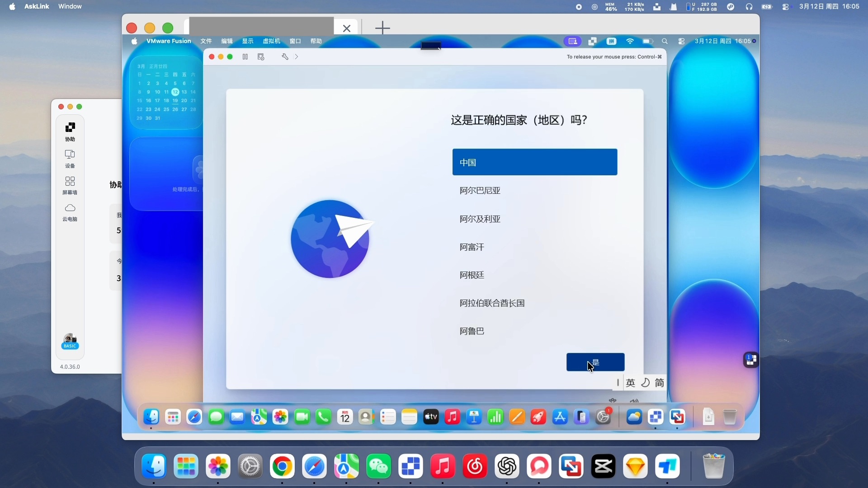Open Keynote in the remote Mac dock
Image resolution: width=868 pixels, height=488 pixels.
(474, 417)
